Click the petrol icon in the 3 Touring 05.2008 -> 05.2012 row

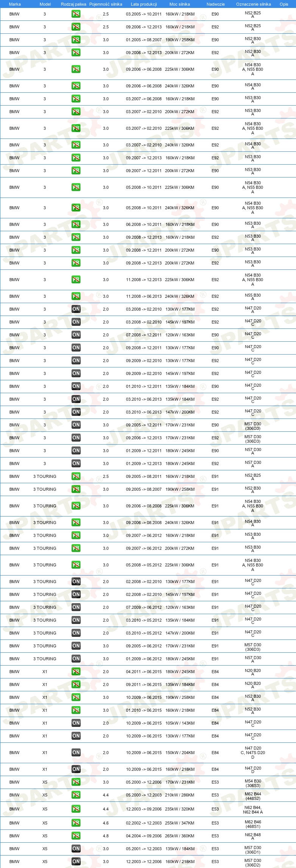pos(76,565)
